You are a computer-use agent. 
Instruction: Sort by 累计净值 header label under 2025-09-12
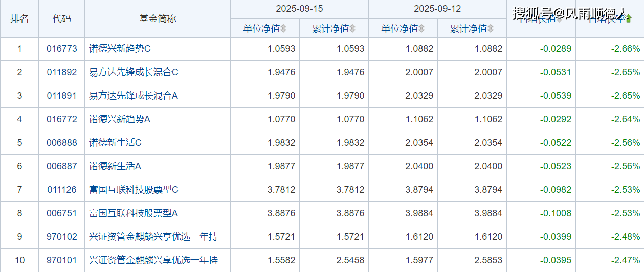469,29
